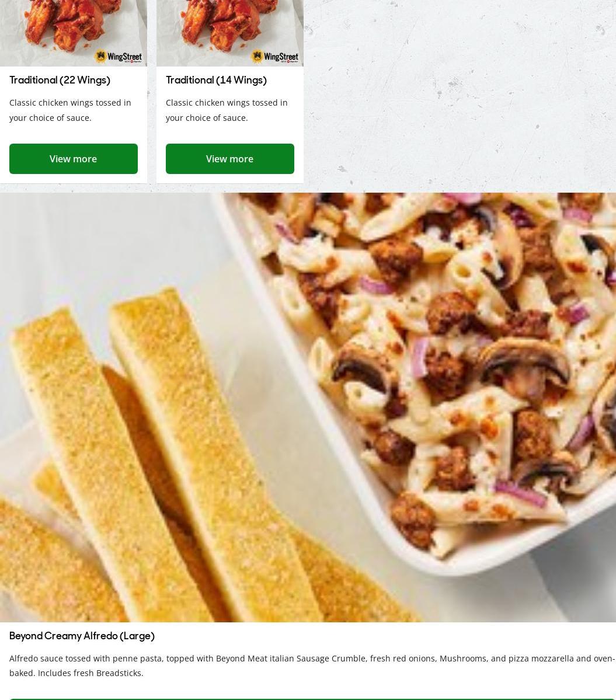
Task: Select the Traditional (22 Wings) title
Action: click(60, 81)
